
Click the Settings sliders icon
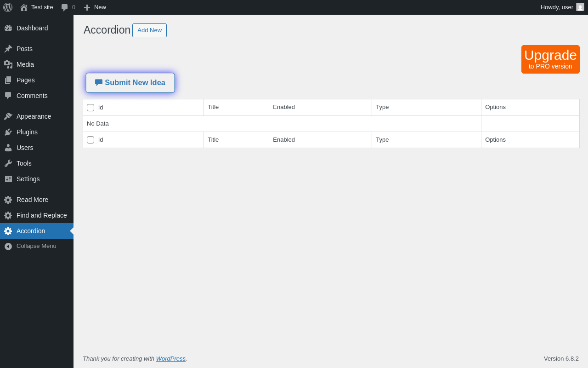point(8,179)
